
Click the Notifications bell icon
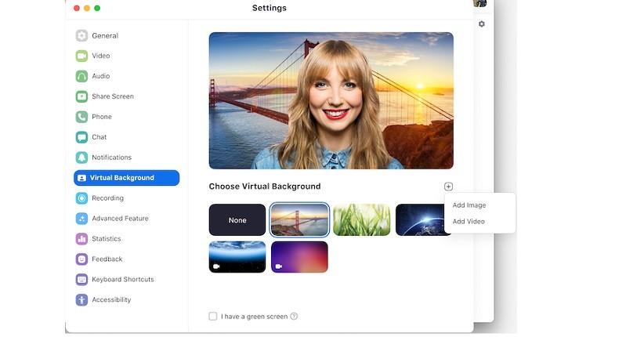[x=81, y=158]
